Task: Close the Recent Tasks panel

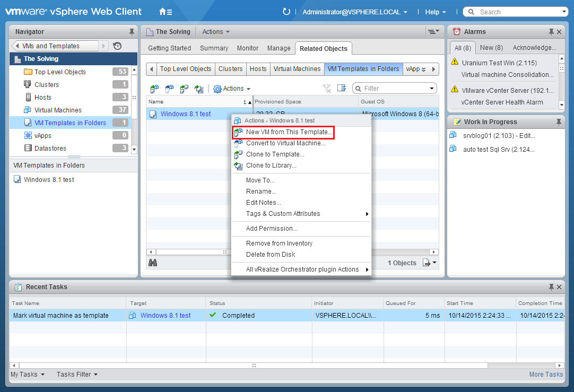Action: 559,287
